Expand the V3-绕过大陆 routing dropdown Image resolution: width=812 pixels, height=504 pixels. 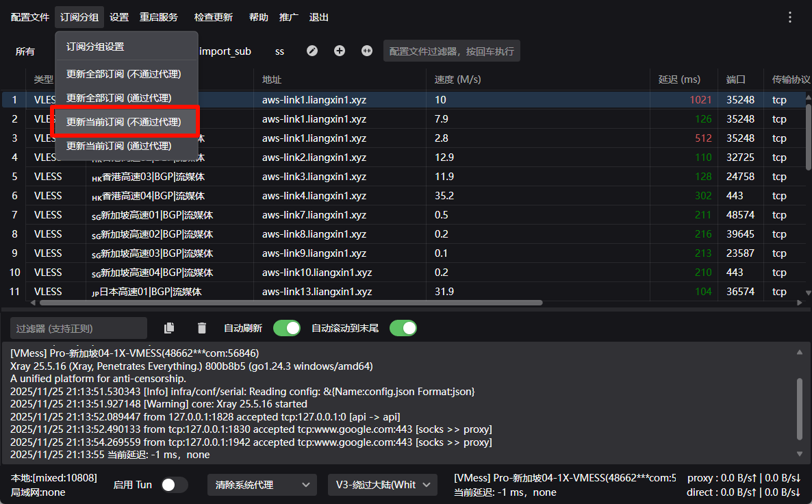(382, 485)
